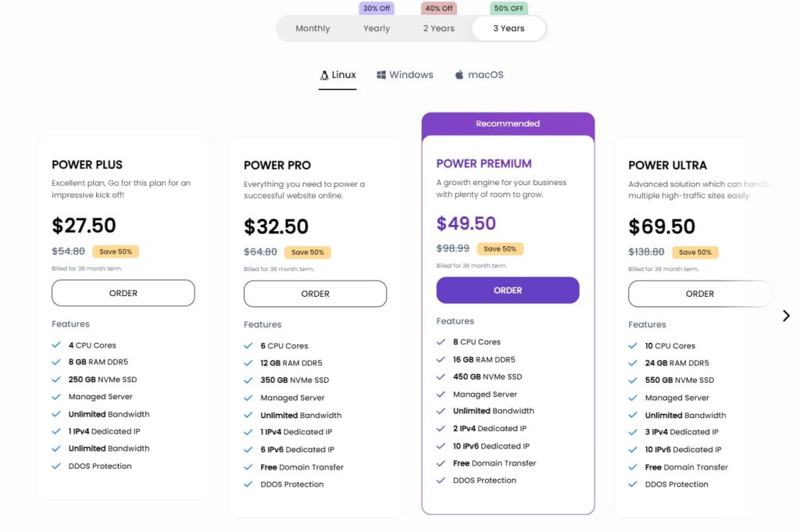
Task: Select the Linux penguin icon
Action: (x=323, y=74)
